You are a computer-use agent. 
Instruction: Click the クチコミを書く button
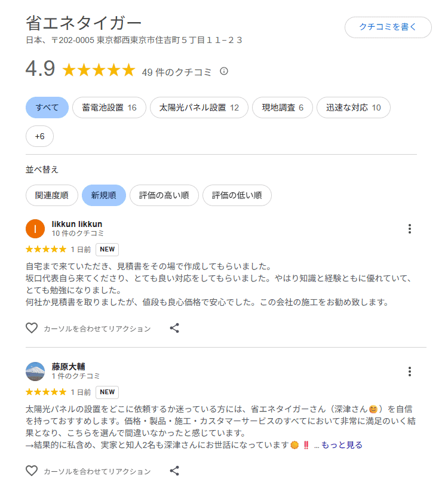[x=388, y=27]
